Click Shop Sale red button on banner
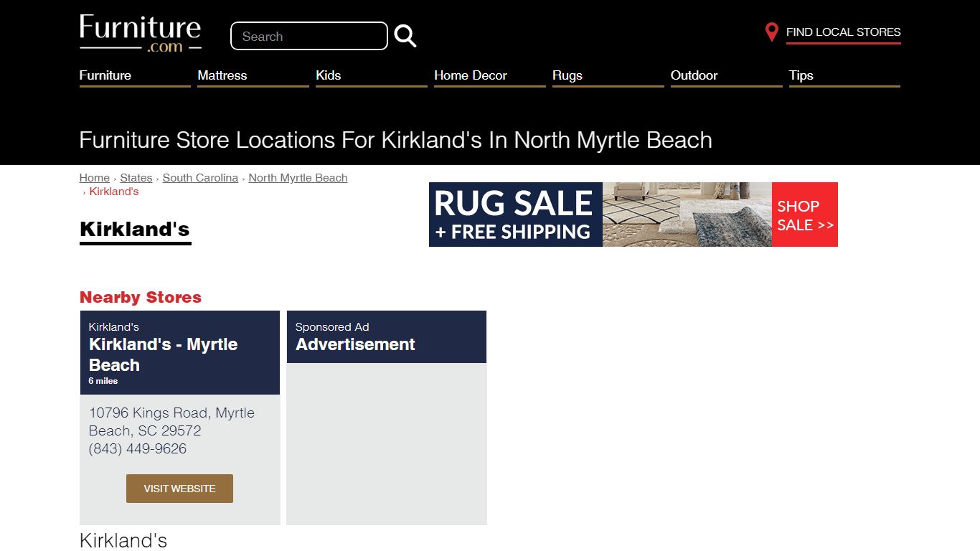 [805, 215]
